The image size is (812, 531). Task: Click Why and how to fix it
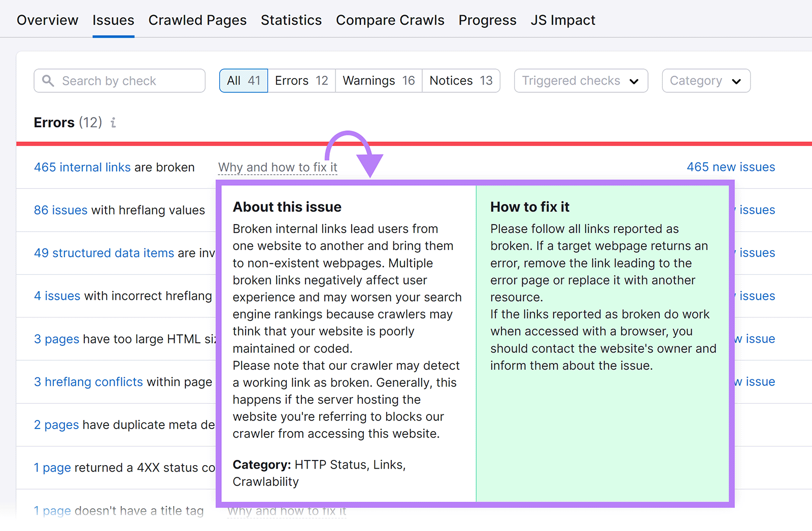[277, 167]
